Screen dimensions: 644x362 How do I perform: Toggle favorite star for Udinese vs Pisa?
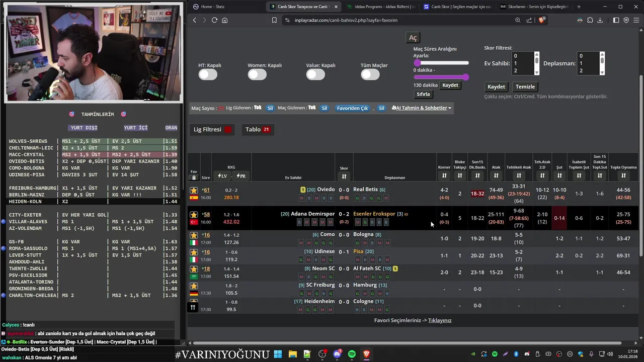pyautogui.click(x=194, y=252)
